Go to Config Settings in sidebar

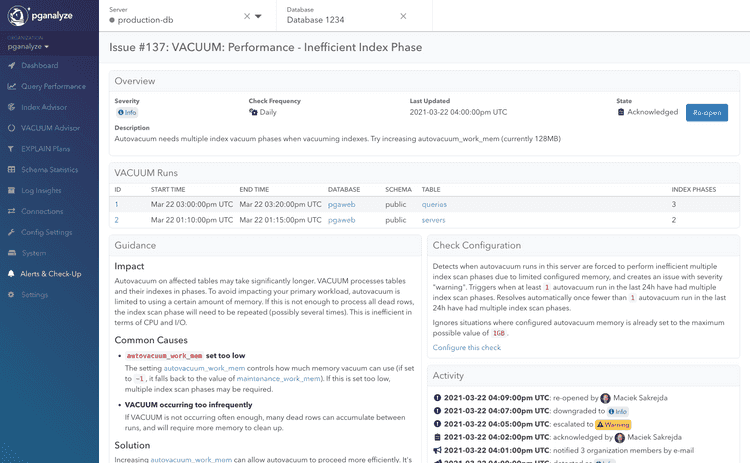(46, 232)
